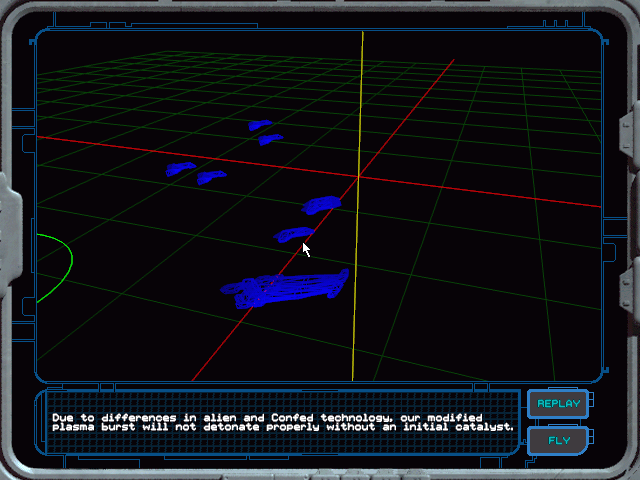Image resolution: width=640 pixels, height=480 pixels.
Task: Click the fighter right of the leftmost ship
Action: coord(211,177)
